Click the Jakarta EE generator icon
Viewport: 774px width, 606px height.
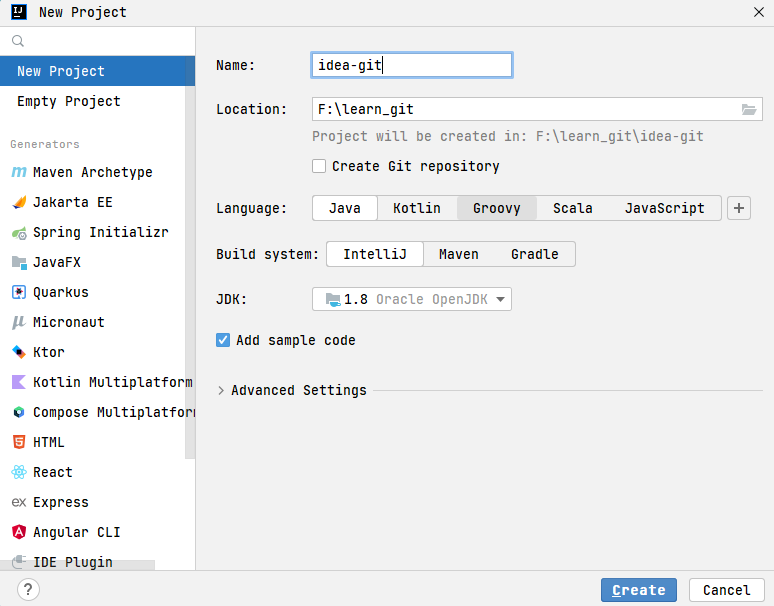(19, 202)
